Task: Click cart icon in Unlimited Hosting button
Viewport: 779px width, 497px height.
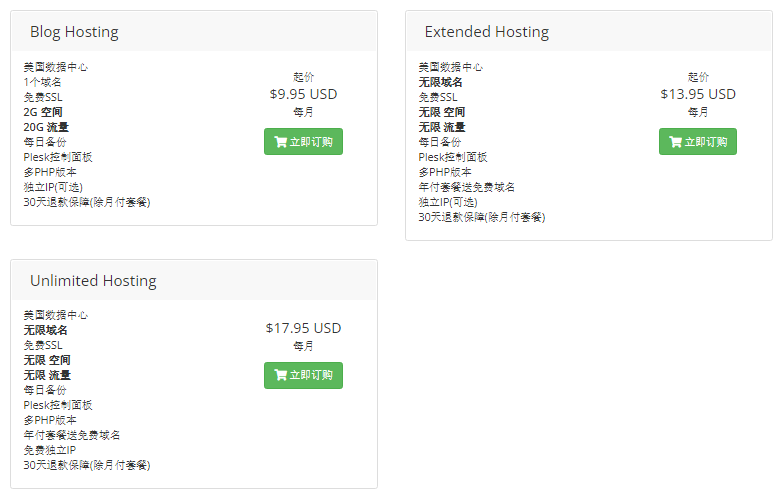Action: point(281,375)
